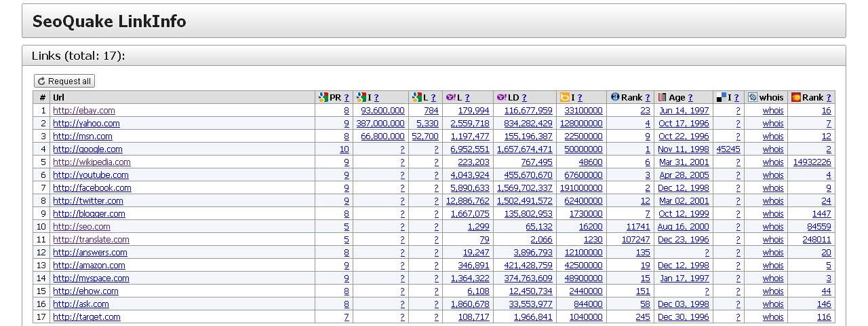Image resolution: width=868 pixels, height=326 pixels.
Task: Click Google index value 387,000,000
Action: [x=380, y=124]
